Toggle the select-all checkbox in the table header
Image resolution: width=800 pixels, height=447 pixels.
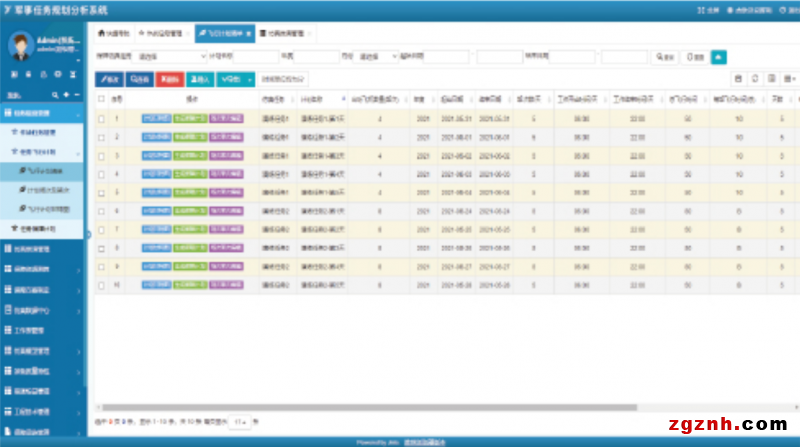(x=101, y=99)
